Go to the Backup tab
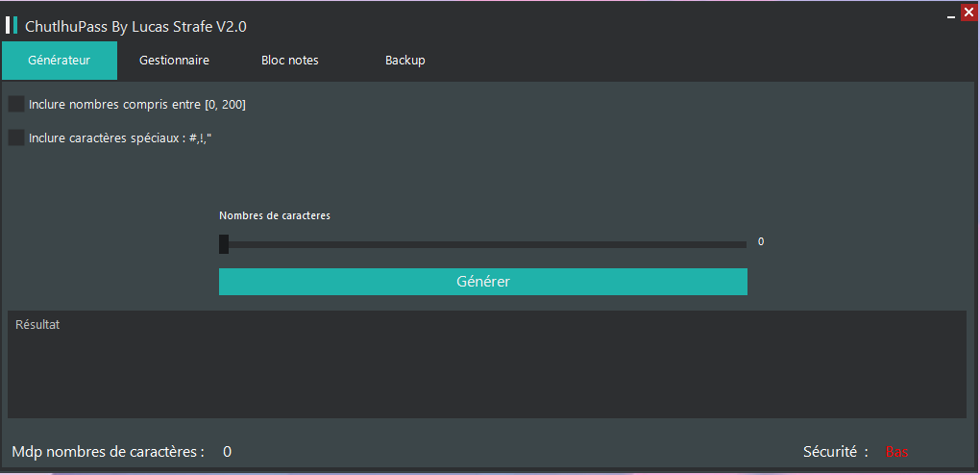Screen dimensions: 980x475 coord(404,61)
